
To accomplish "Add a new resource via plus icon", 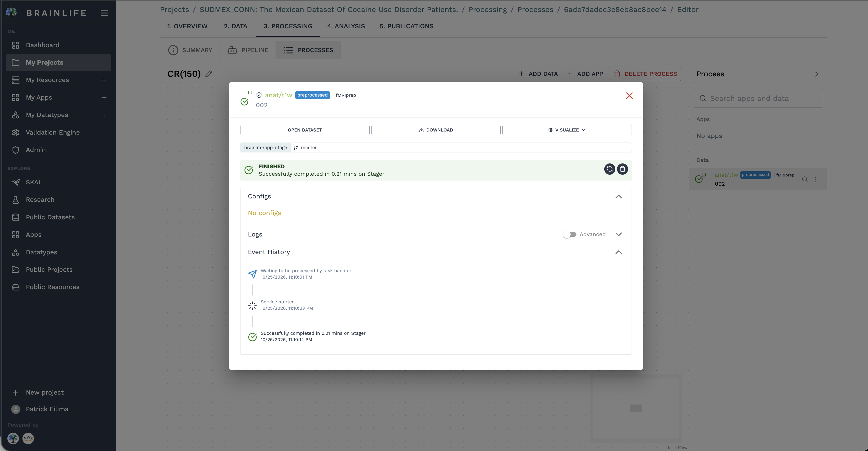I will coord(104,80).
